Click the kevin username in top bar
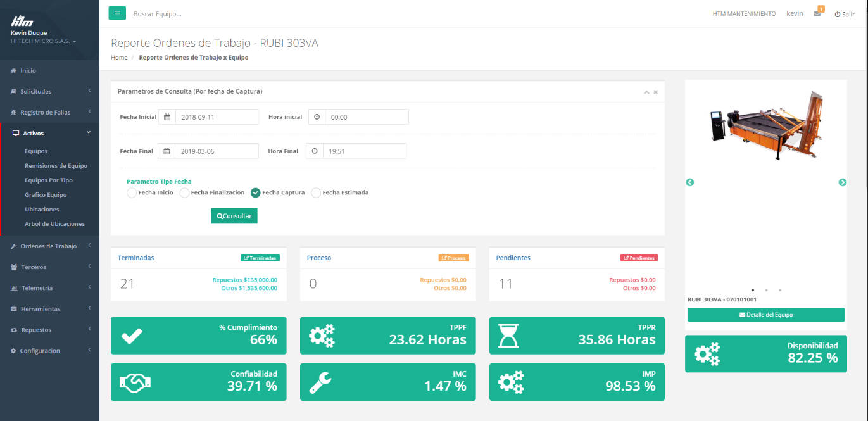Viewport: 868px width, 421px height. click(x=795, y=13)
